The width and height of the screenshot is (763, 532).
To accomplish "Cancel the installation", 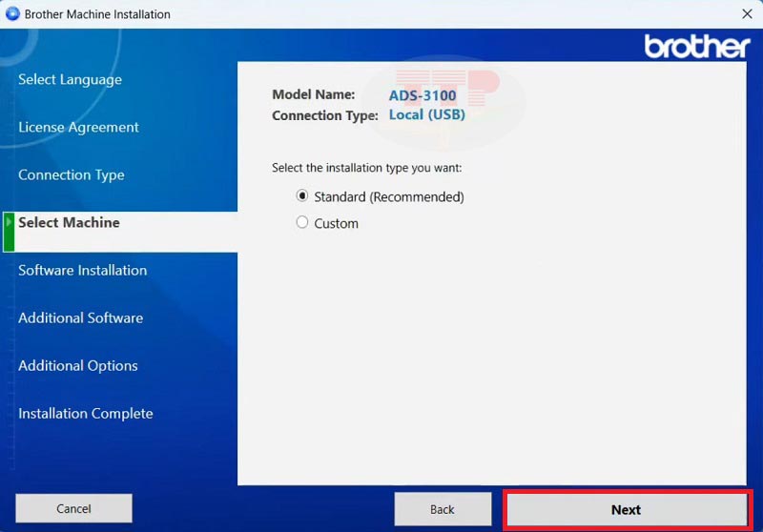I will pyautogui.click(x=73, y=509).
